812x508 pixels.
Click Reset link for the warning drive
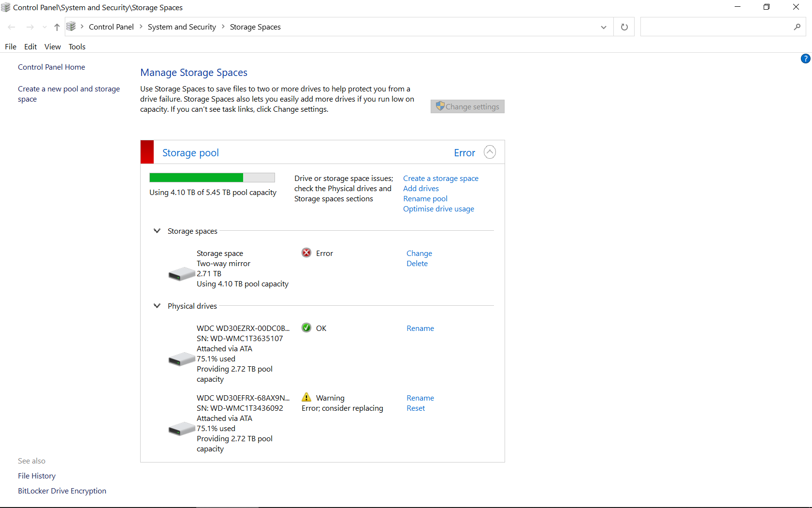pos(416,408)
